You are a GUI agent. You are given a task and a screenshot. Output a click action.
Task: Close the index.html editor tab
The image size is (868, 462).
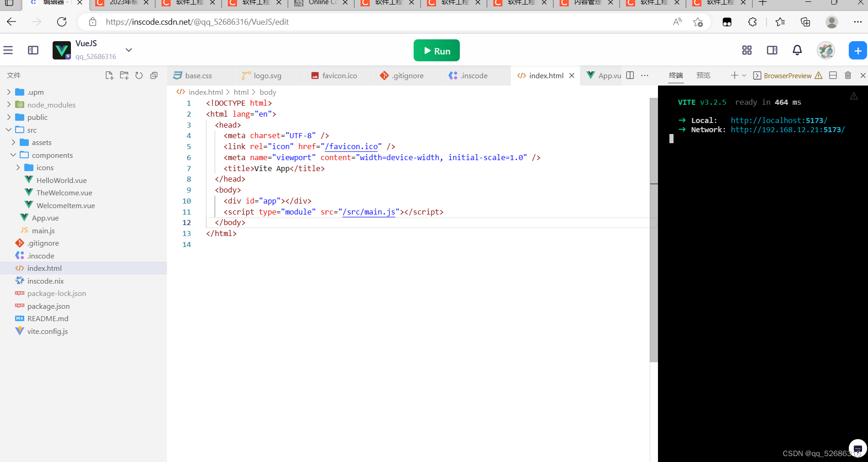(x=571, y=75)
